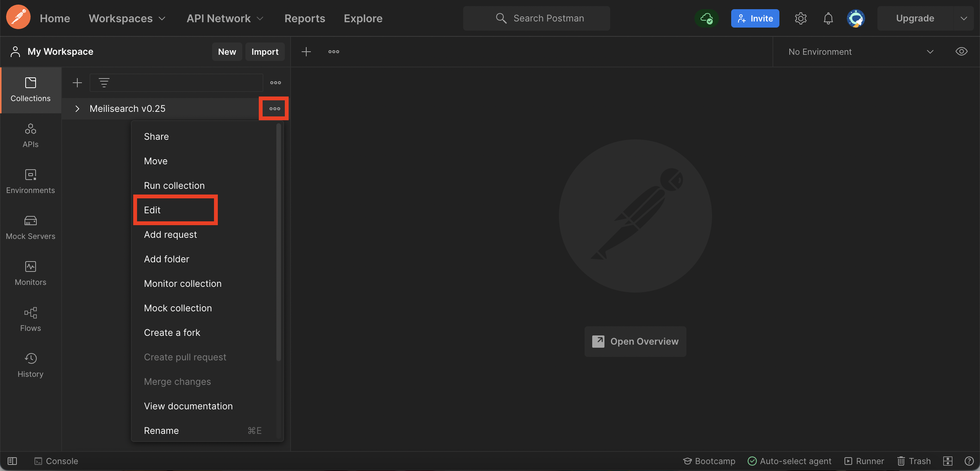The width and height of the screenshot is (980, 471).
Task: Click the Console panel toggle
Action: pyautogui.click(x=56, y=461)
